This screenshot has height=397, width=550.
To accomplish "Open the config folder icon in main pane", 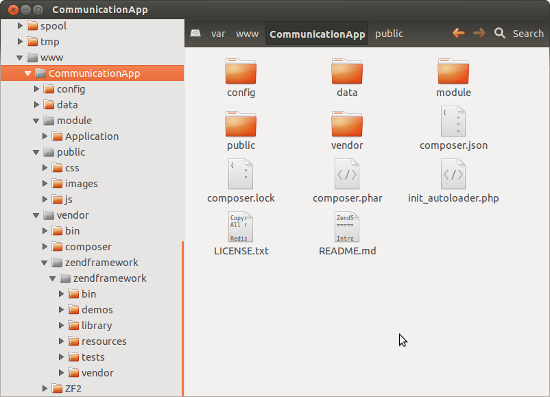I will coord(241,72).
